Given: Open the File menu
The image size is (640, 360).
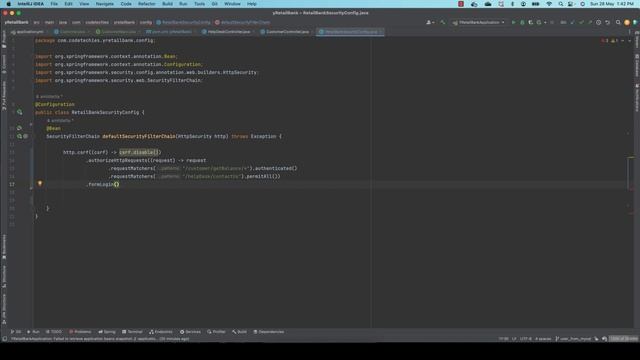Looking at the screenshot, I should [54, 4].
